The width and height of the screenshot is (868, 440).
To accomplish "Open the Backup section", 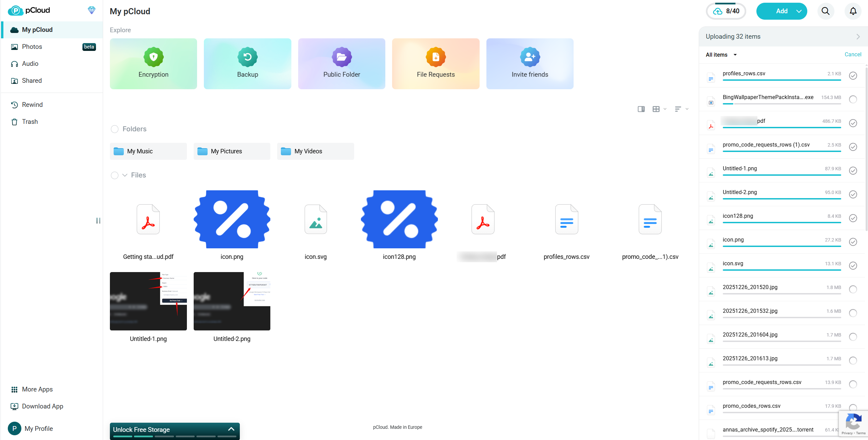I will click(247, 63).
